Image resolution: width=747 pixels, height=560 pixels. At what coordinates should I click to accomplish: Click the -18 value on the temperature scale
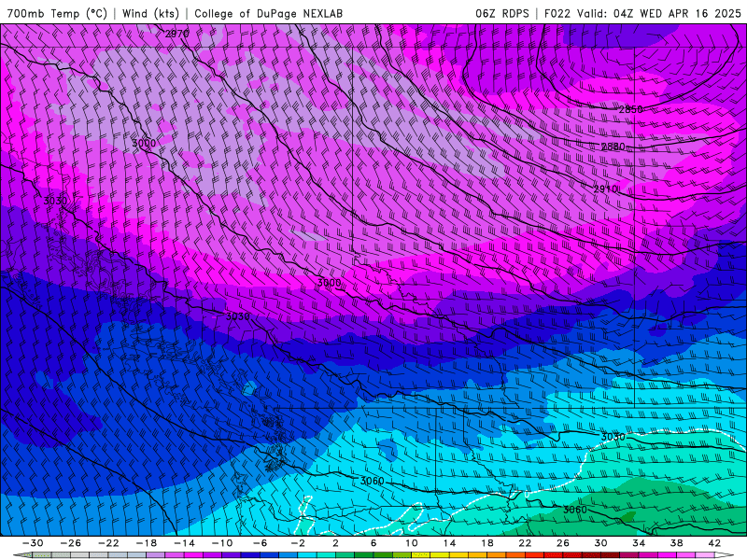[147, 543]
